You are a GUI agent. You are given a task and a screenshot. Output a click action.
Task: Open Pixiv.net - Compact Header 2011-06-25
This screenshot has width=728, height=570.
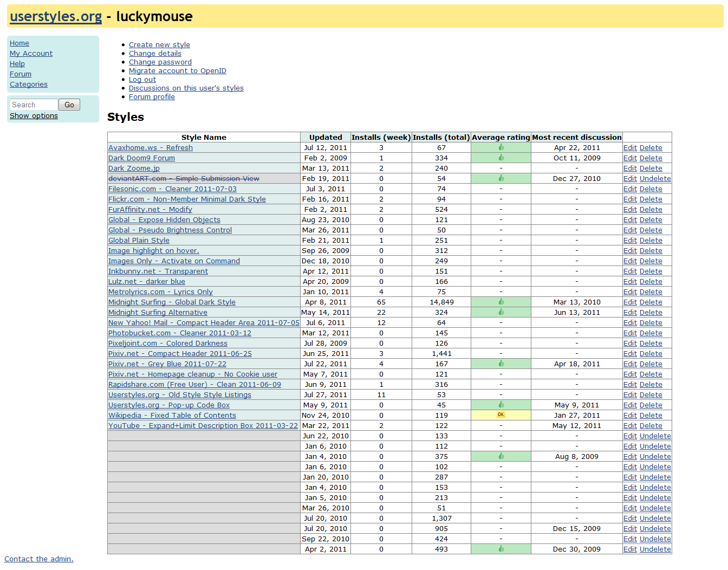(180, 353)
